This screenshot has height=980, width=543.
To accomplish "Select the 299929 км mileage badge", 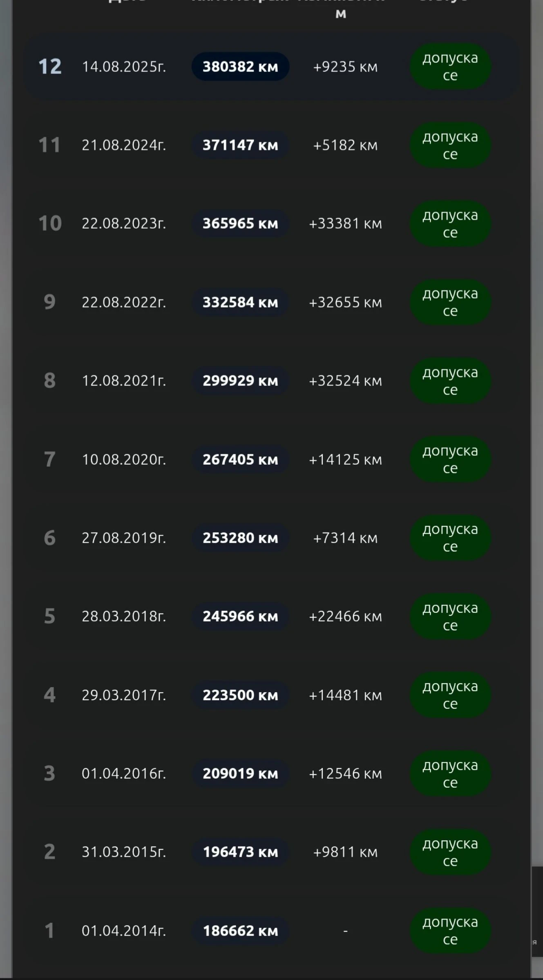I will (240, 381).
